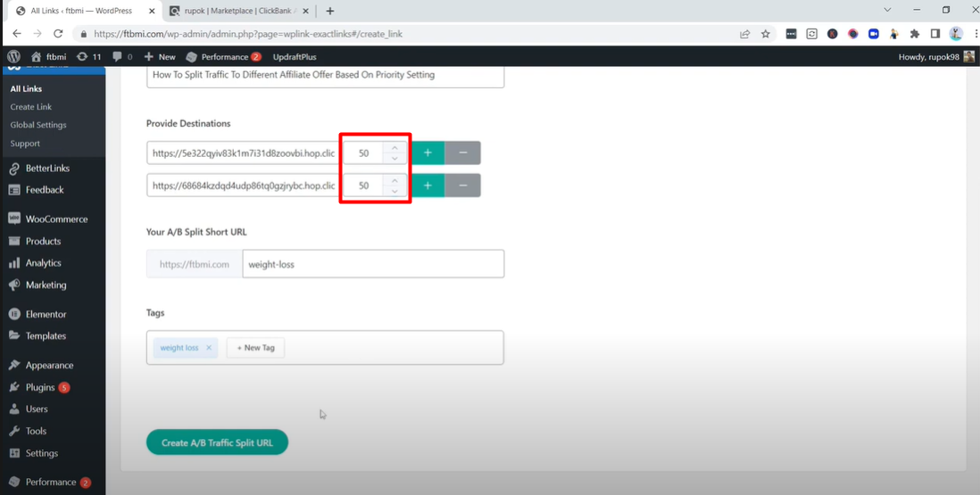
Task: Toggle the browser side panel icon
Action: pos(935,34)
